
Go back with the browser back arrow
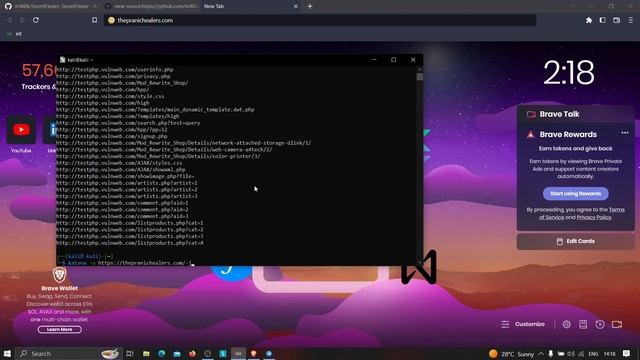[9, 20]
